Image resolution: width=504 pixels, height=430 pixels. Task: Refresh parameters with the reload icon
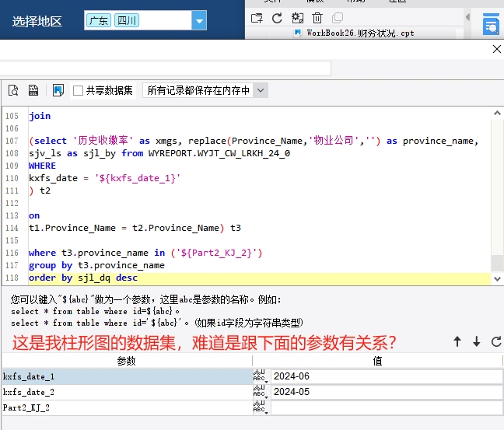[496, 341]
